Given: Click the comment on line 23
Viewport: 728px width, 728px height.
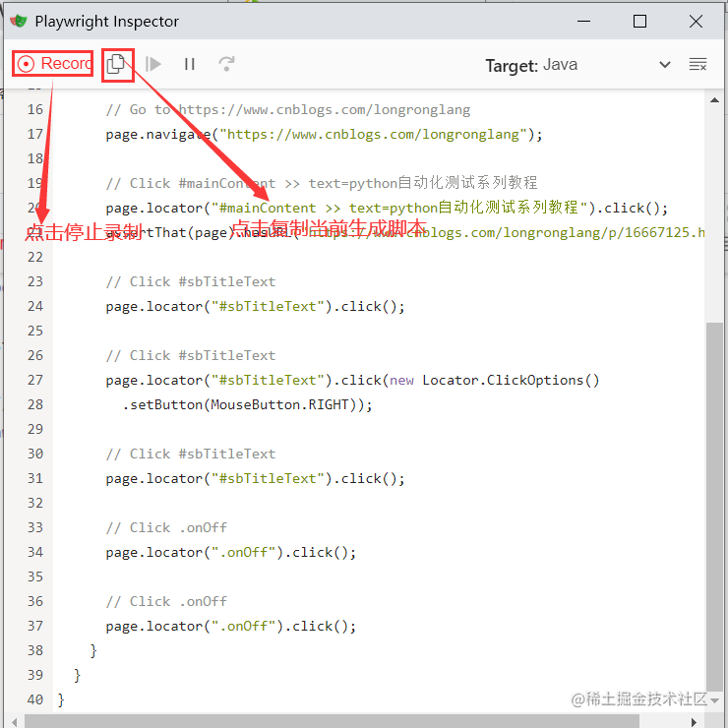Looking at the screenshot, I should tap(190, 281).
